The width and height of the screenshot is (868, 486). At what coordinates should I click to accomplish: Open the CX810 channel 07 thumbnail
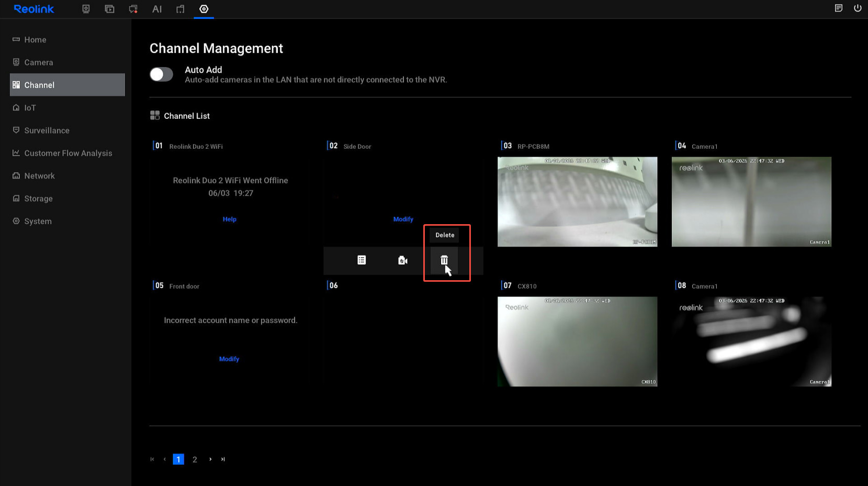(x=577, y=341)
